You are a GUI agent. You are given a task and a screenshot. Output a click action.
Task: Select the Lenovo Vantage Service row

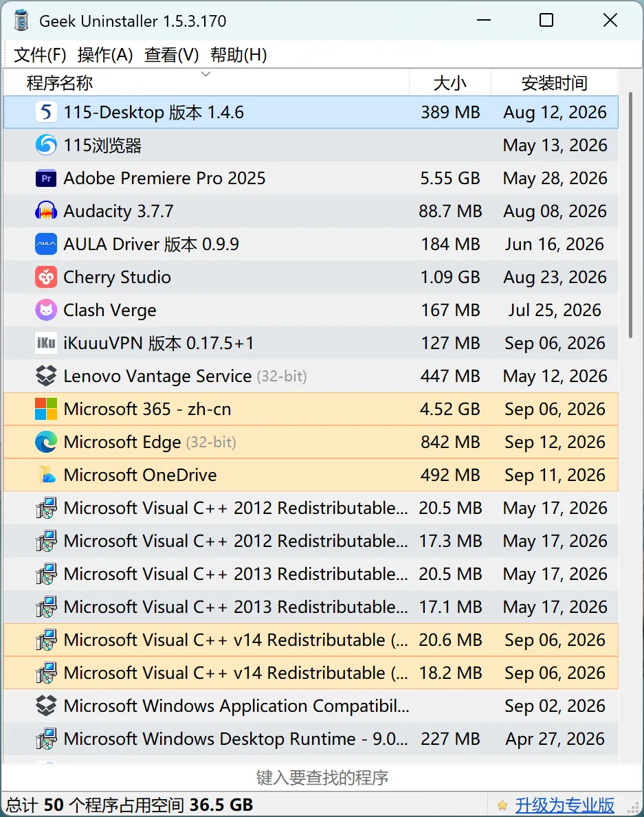pos(311,376)
